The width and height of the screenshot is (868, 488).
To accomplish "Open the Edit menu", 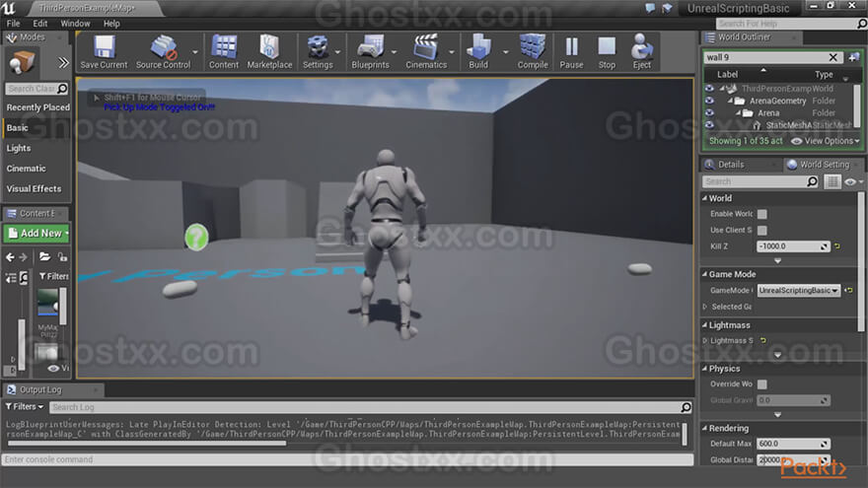I will (x=39, y=24).
